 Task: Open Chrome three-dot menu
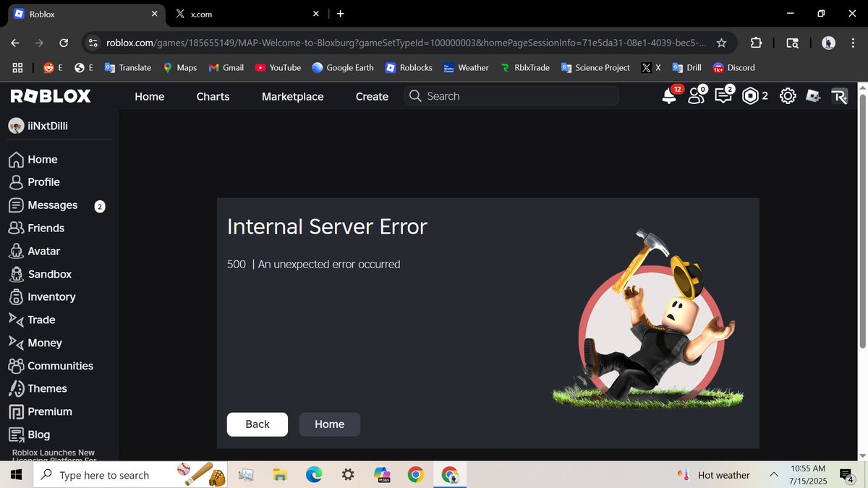851,43
